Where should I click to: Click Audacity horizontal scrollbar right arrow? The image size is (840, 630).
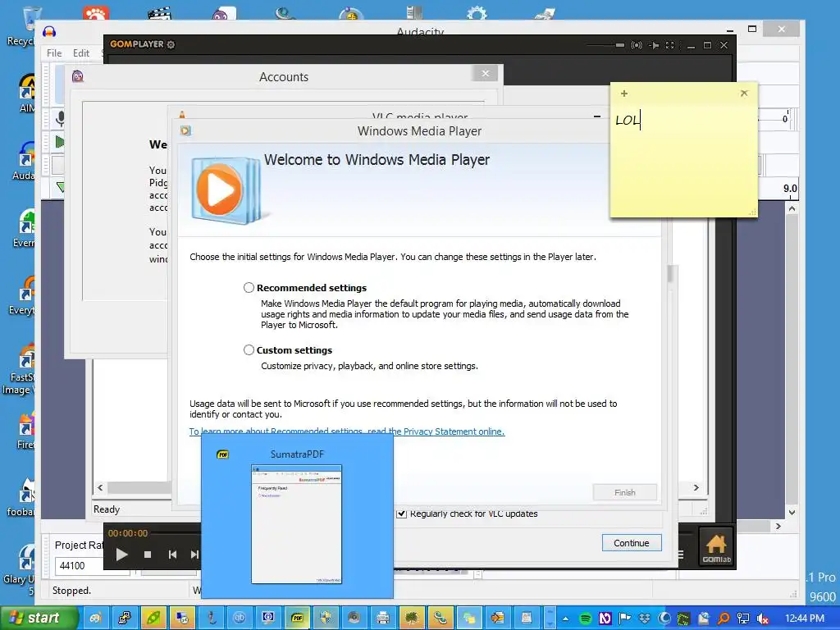coord(778,526)
